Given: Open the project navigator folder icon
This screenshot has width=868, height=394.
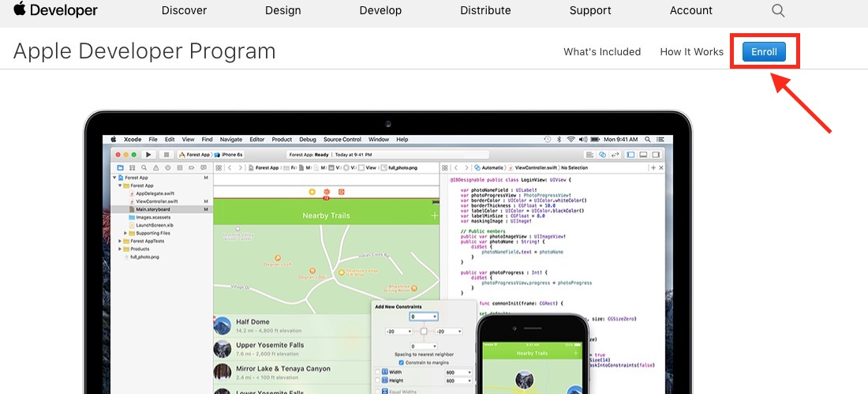Looking at the screenshot, I should [x=120, y=167].
